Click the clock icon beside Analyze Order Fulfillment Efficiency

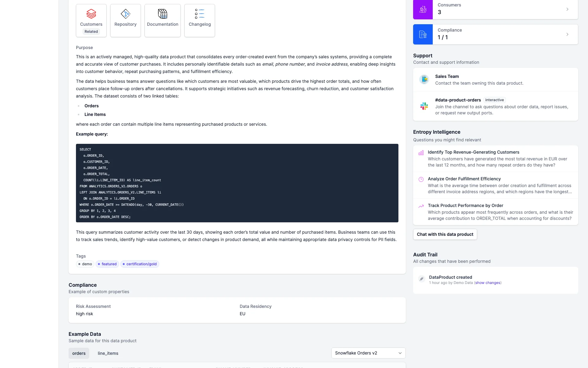point(421,179)
